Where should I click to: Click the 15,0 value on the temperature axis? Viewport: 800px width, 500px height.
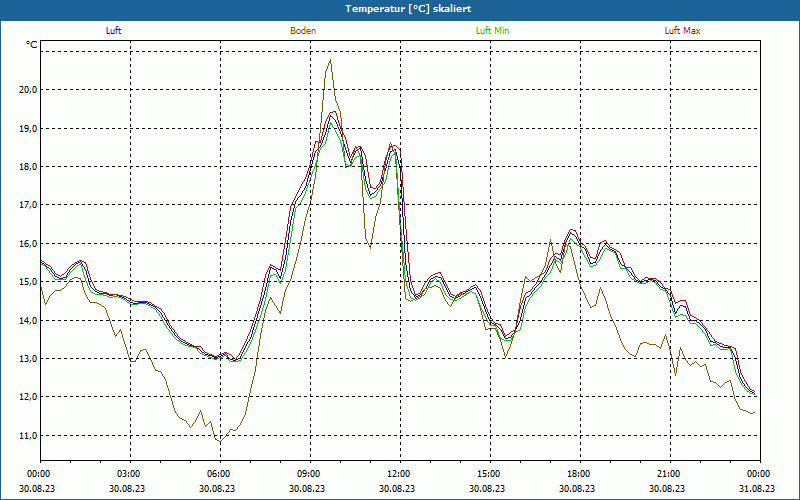tap(28, 282)
